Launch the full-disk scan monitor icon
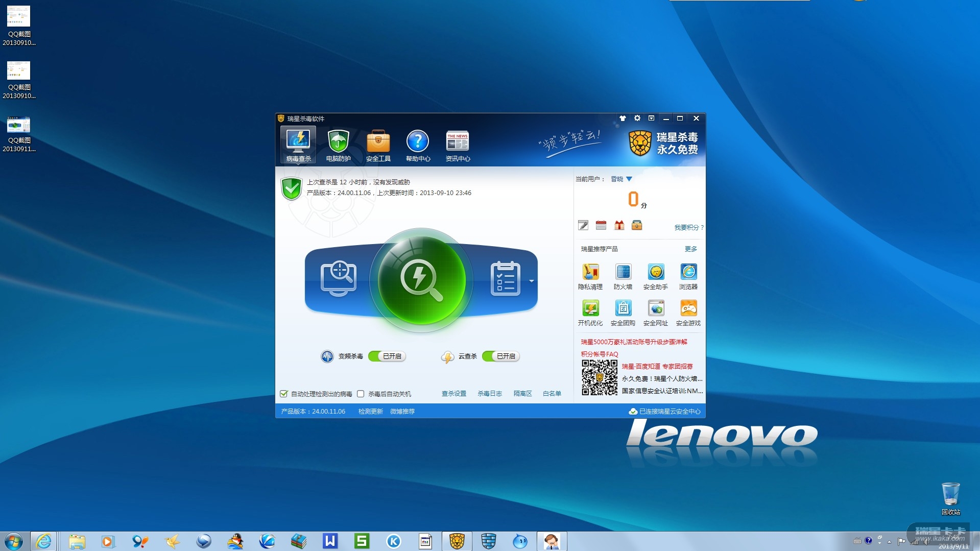Image resolution: width=980 pixels, height=551 pixels. click(x=338, y=278)
